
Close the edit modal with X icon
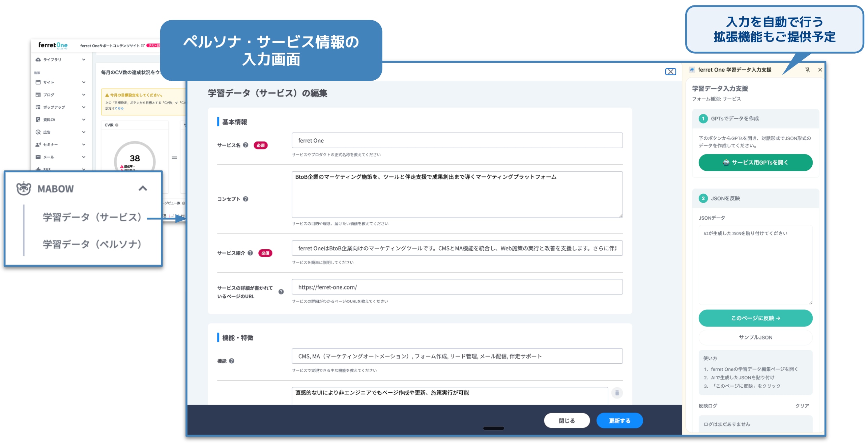pos(670,72)
